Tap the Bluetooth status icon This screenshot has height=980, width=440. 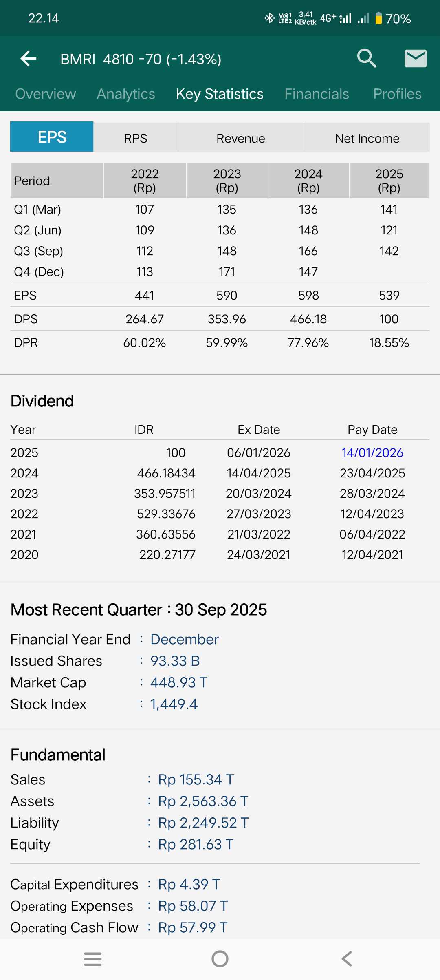coord(269,18)
